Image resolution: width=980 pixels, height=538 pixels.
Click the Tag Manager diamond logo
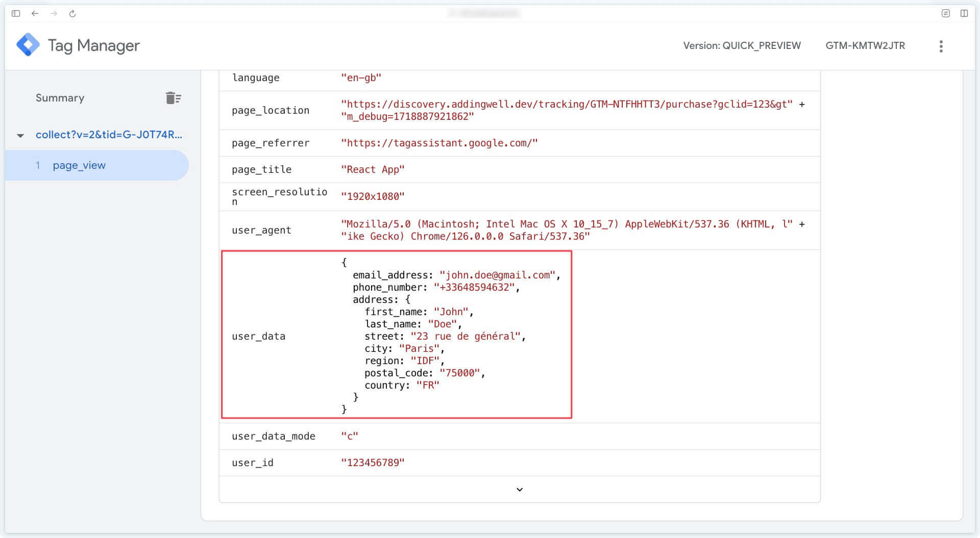pyautogui.click(x=28, y=45)
